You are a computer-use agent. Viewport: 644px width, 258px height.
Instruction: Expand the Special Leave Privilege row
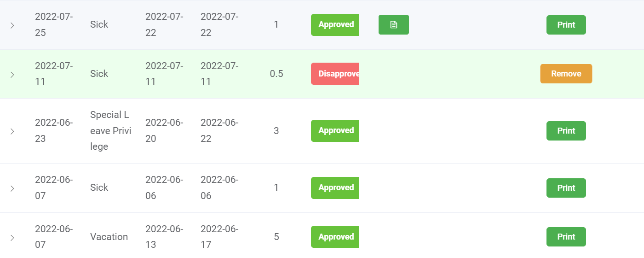[12, 131]
